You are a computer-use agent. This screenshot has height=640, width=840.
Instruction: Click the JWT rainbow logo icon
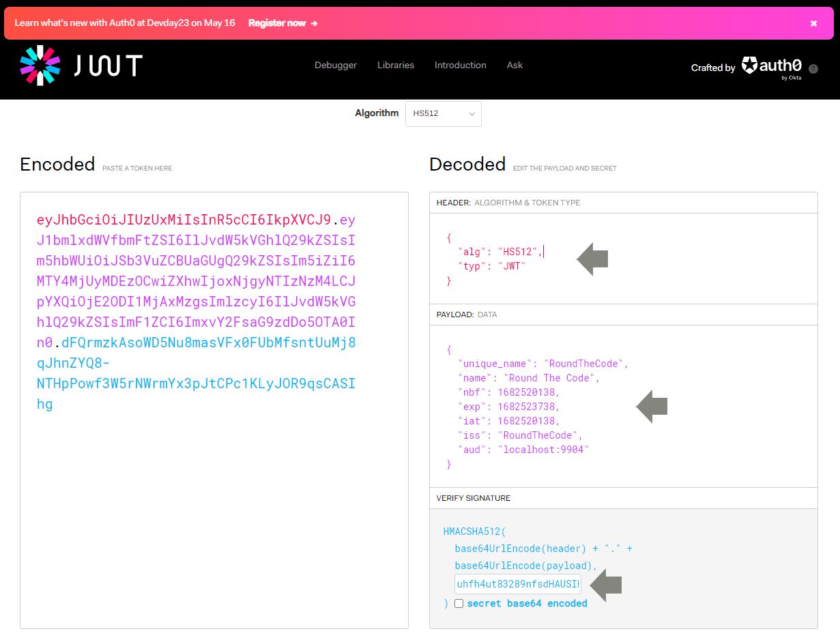(40, 66)
